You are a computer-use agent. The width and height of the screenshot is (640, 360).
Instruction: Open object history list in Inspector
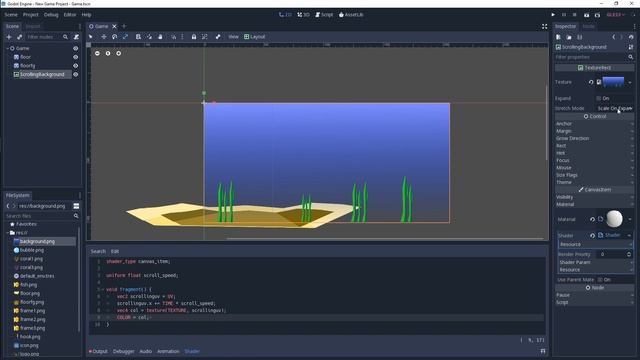click(631, 37)
